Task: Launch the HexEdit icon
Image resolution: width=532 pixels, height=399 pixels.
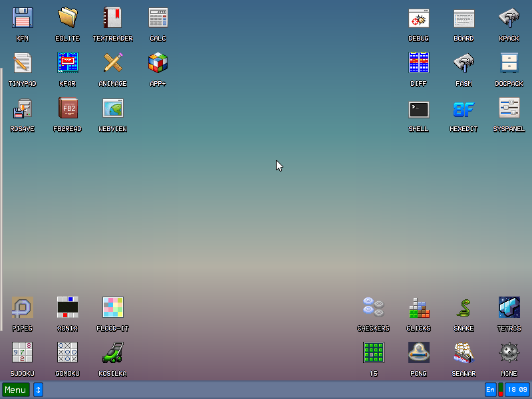Action: (464, 108)
